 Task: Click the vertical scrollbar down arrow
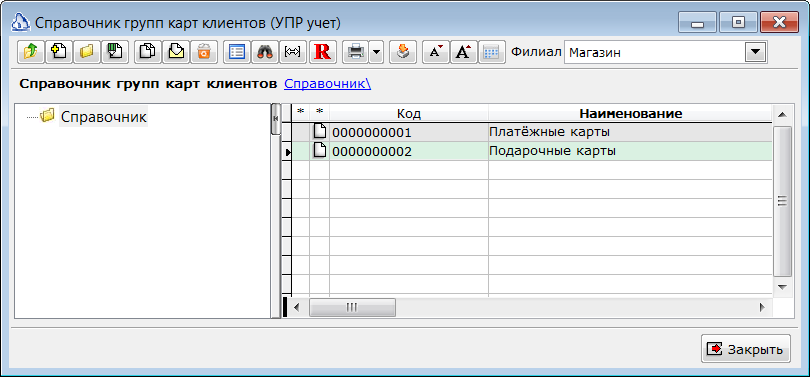[782, 286]
